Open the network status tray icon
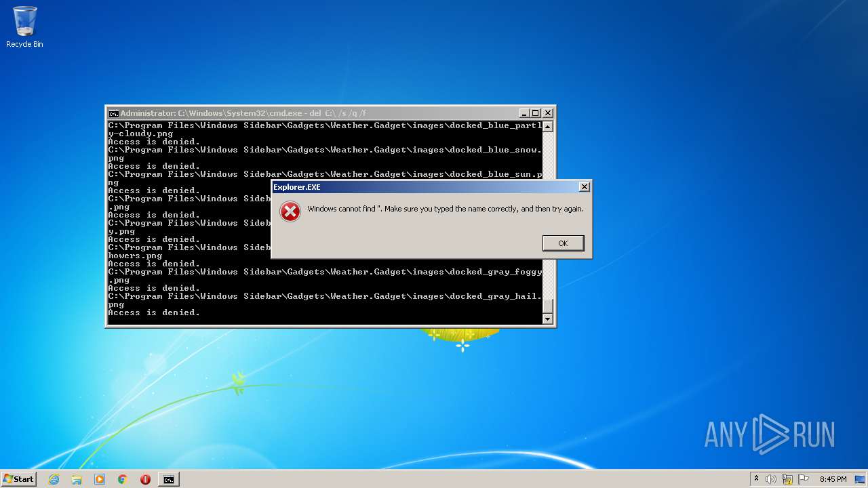The height and width of the screenshot is (488, 868). click(x=787, y=479)
